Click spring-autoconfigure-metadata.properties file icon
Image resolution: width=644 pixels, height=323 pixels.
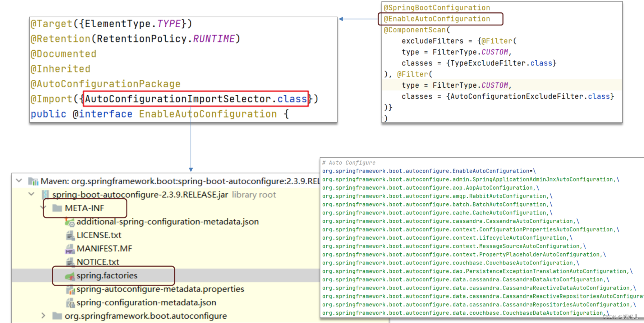point(70,289)
